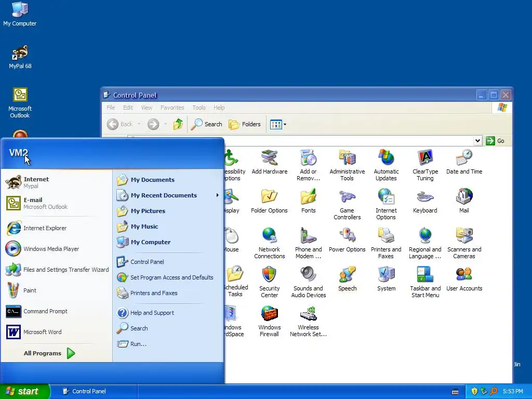
Task: Open Security Center icon
Action: 270,282
